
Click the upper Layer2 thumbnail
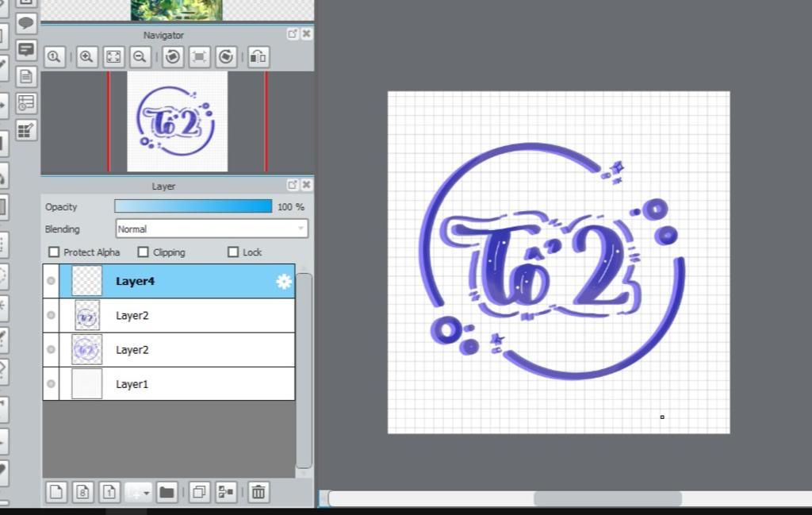click(87, 315)
